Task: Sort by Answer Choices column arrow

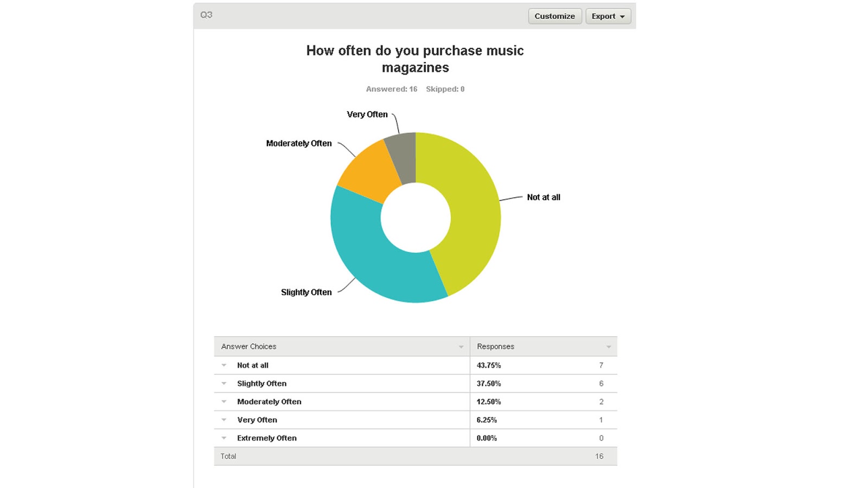Action: (461, 347)
